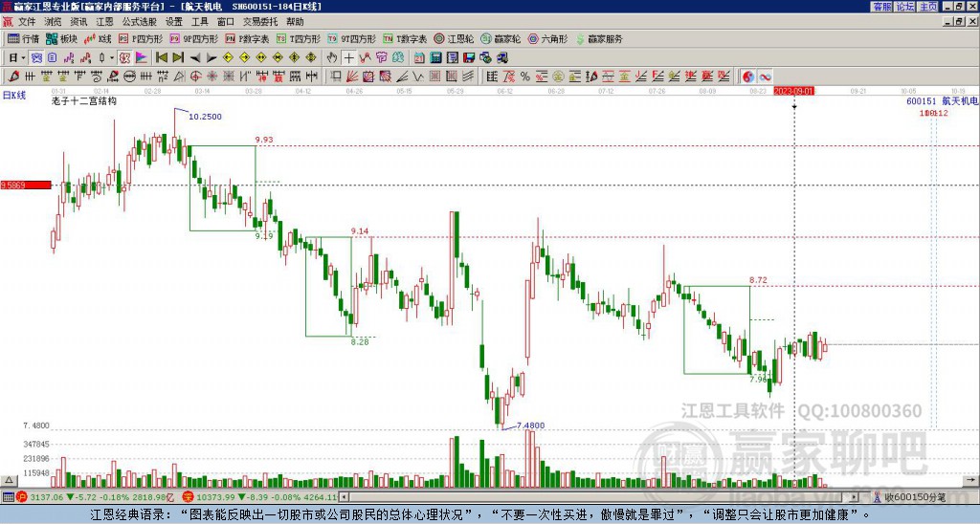This screenshot has height=524, width=980.
Task: Click the 论坛 forum link
Action: (905, 7)
